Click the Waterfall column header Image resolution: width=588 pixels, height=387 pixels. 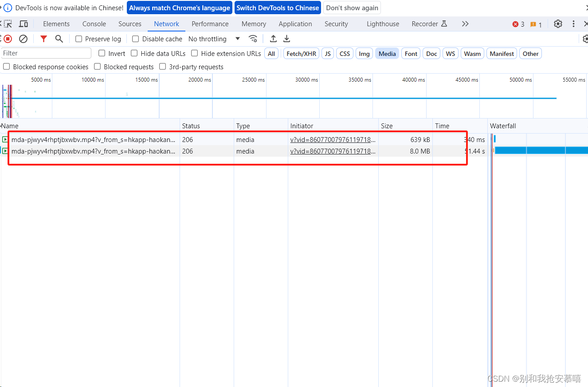click(538, 126)
